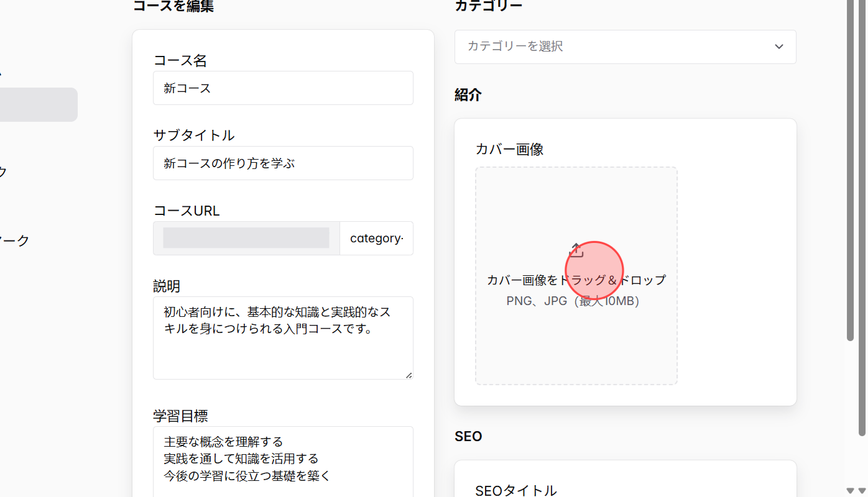Click the SEO section heading

point(468,436)
